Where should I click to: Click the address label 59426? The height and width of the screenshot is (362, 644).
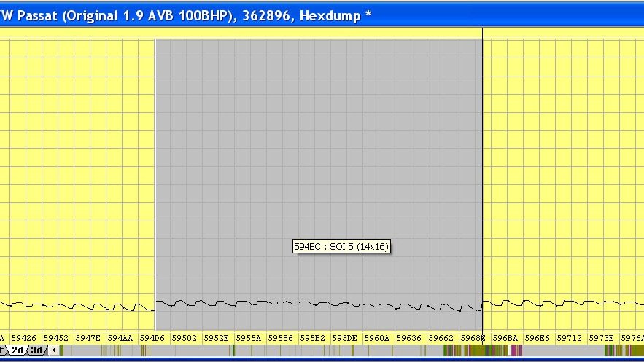pyautogui.click(x=24, y=338)
